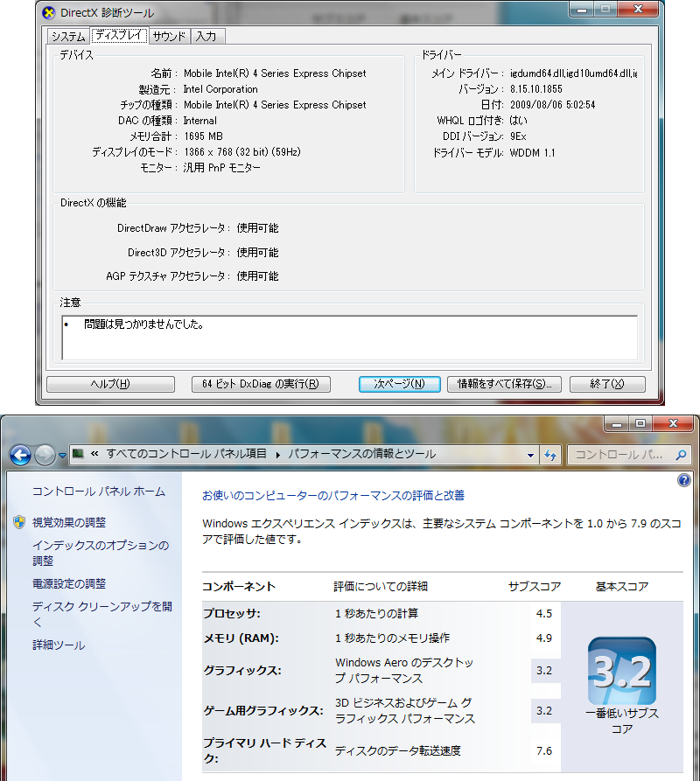Click the shield icon beside 視覚効果の調整
Viewport: 700px width, 781px height.
[19, 522]
